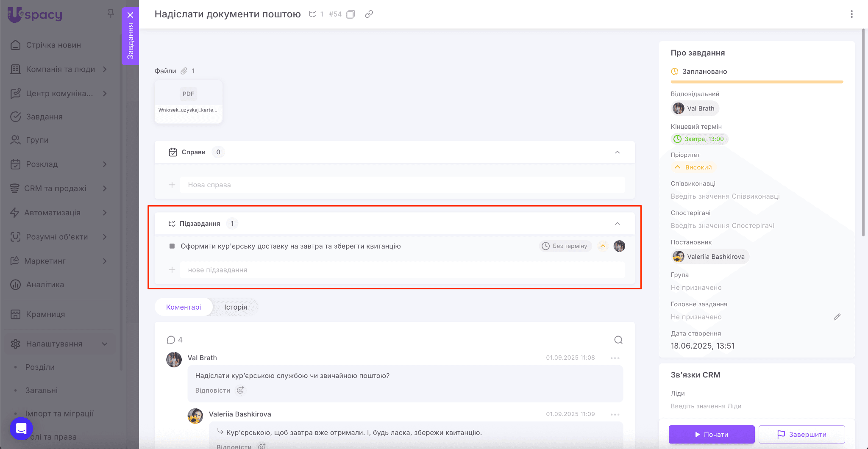Open the three-dot task options menu
This screenshot has height=449, width=868.
pyautogui.click(x=851, y=14)
